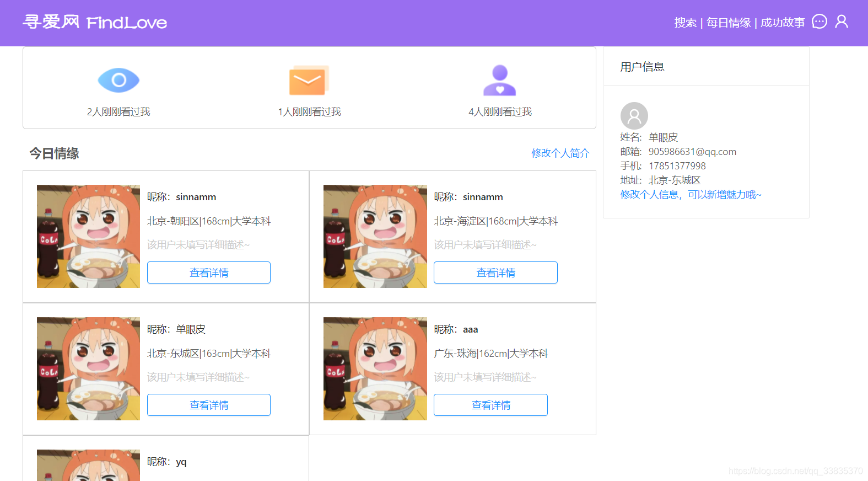Open profile photo of sinnamm 北京-海淀区
The width and height of the screenshot is (868, 481).
tap(375, 236)
